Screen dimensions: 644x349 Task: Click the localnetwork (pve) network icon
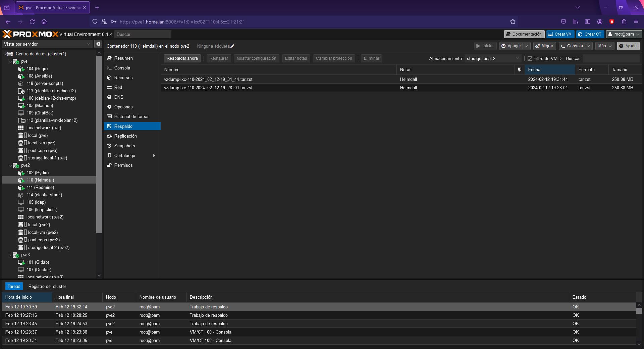[x=21, y=128]
